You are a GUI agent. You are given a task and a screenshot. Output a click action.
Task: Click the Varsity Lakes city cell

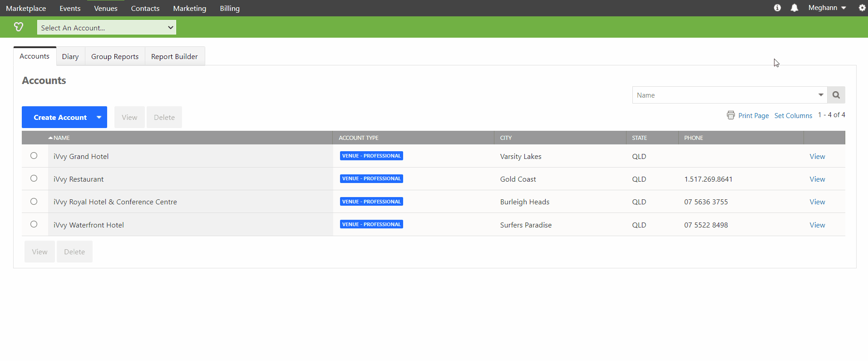pyautogui.click(x=521, y=156)
